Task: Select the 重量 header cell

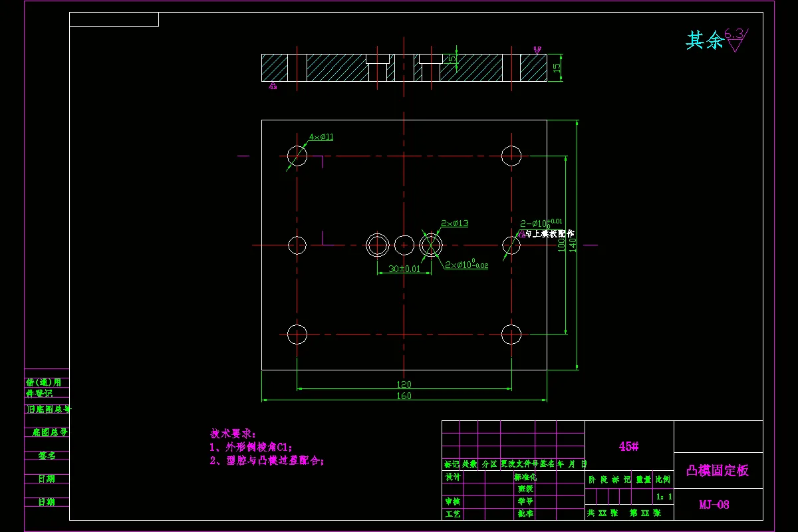Action: tap(643, 479)
